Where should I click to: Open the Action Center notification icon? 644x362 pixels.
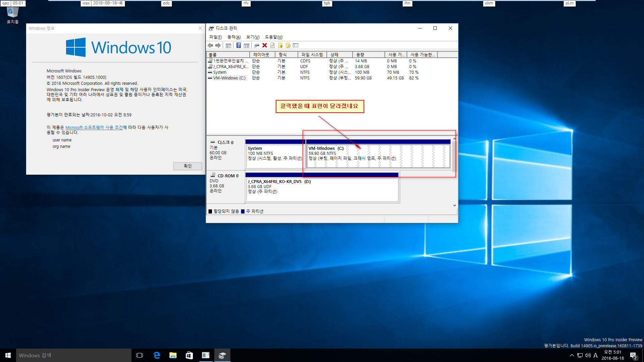point(634,355)
